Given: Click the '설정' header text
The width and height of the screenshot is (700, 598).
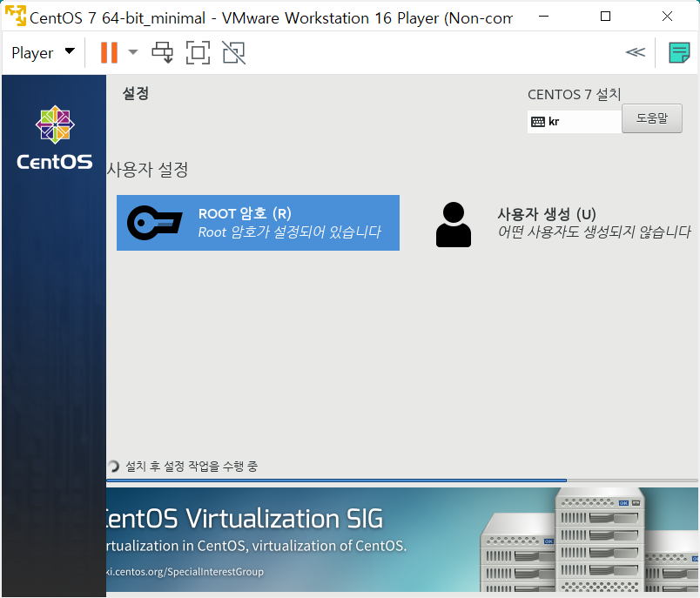Looking at the screenshot, I should click(x=135, y=93).
